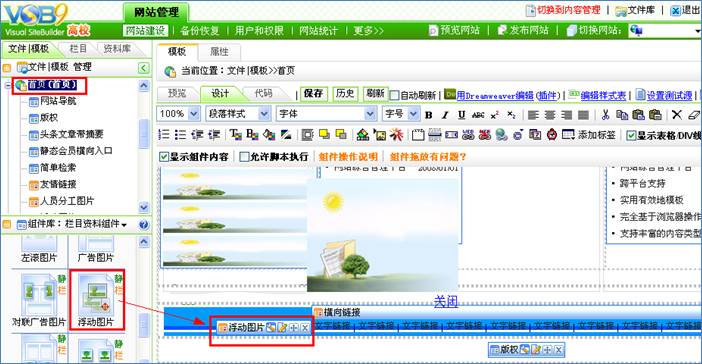Switch to the 代码 tab

263,93
